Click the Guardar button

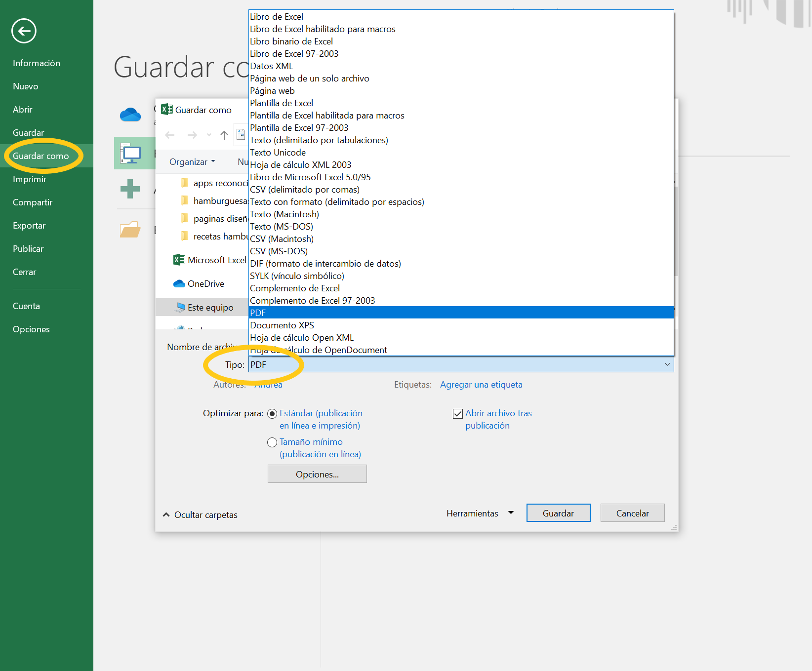[558, 513]
